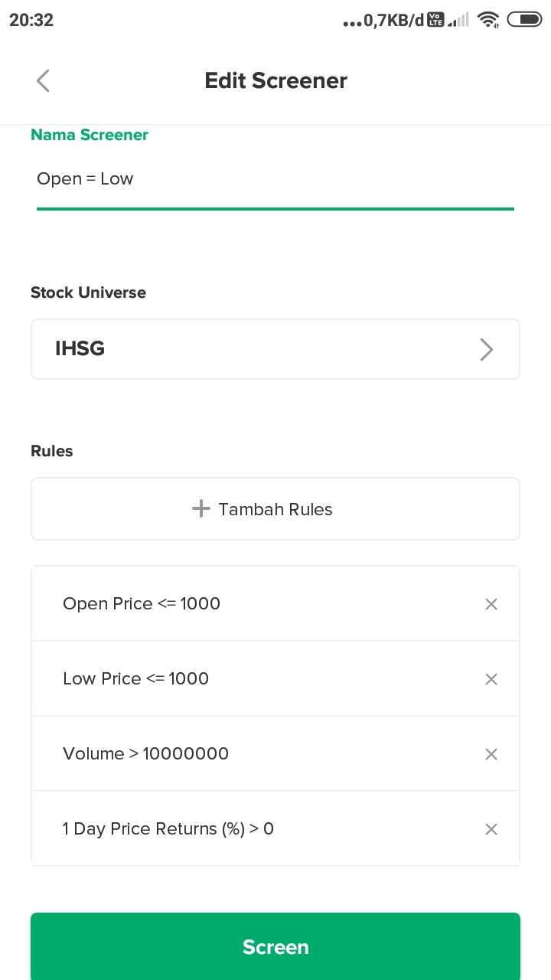Image resolution: width=551 pixels, height=980 pixels.
Task: Select the Volume > 10000000 rule row
Action: [275, 754]
